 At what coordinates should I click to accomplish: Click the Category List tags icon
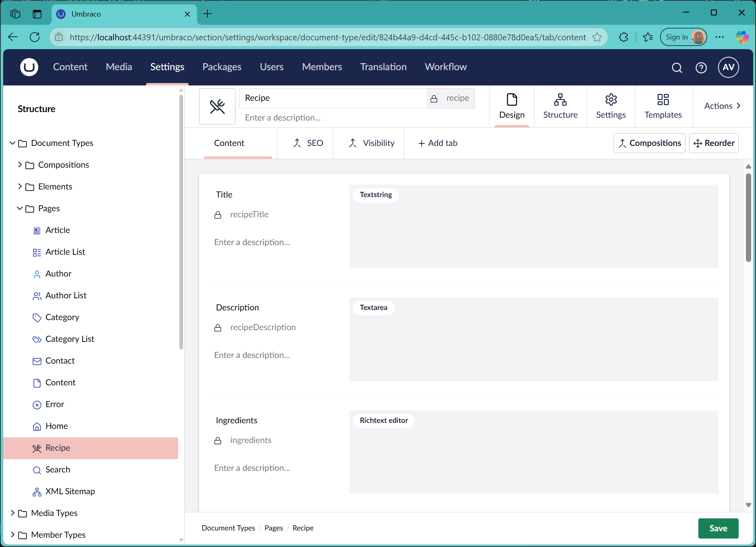[x=37, y=339]
